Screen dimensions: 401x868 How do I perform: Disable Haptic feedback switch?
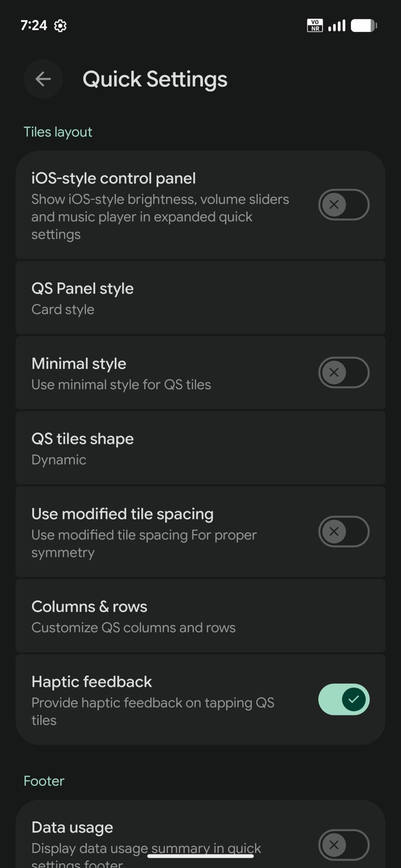(343, 699)
